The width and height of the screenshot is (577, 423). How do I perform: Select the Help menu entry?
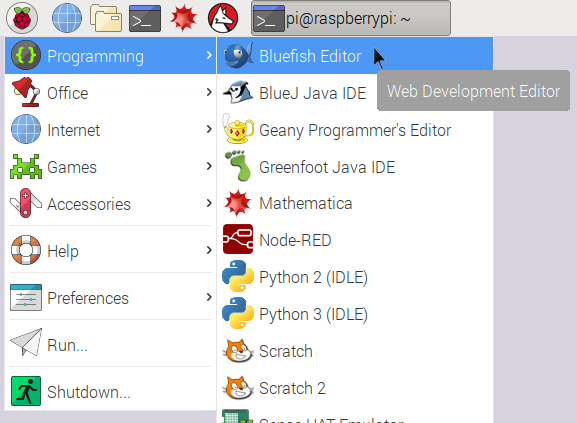[x=110, y=250]
